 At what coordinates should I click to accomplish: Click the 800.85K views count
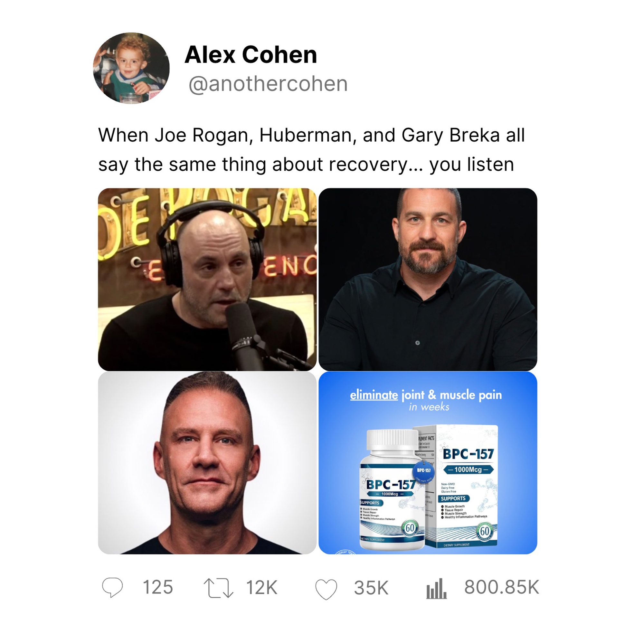click(501, 587)
